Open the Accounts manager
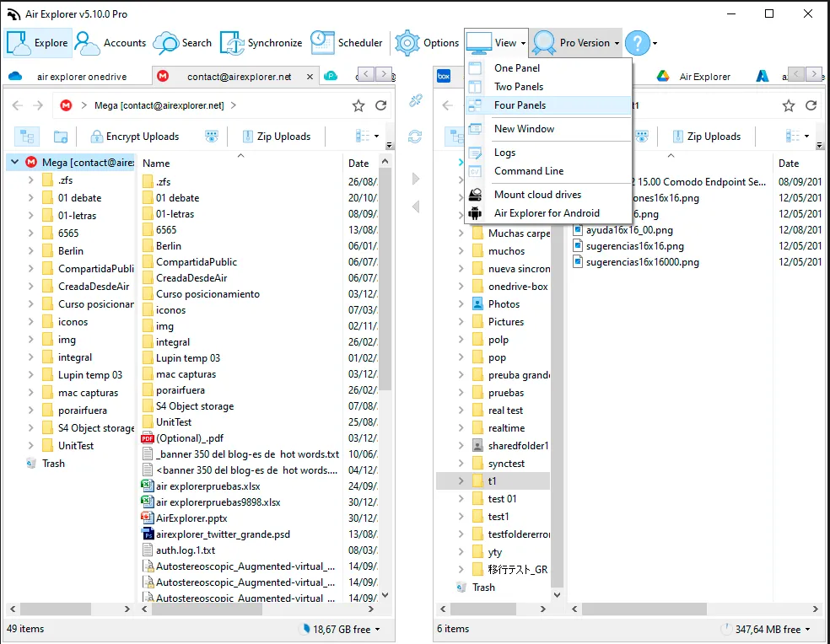Viewport: 830px width, 644px height. pos(110,43)
